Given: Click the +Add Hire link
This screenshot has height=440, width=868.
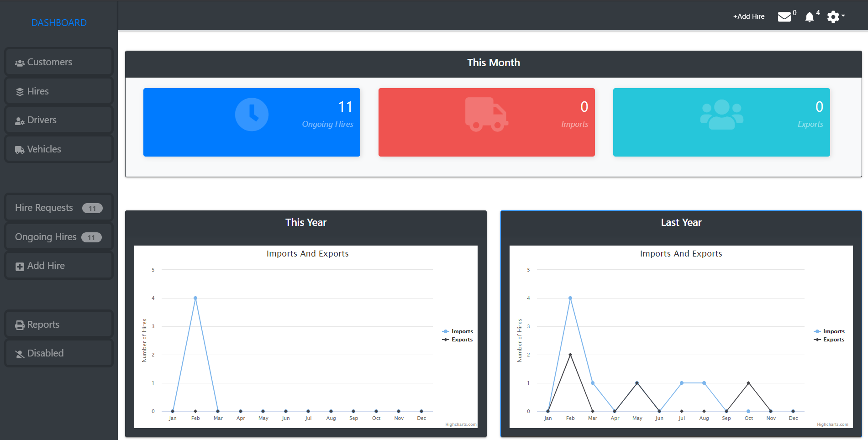Looking at the screenshot, I should (x=749, y=16).
